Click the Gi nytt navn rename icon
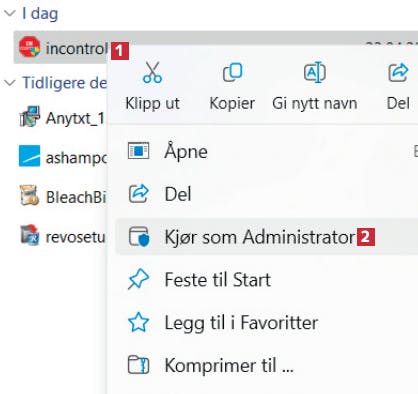Image resolution: width=418 pixels, height=394 pixels. click(315, 72)
